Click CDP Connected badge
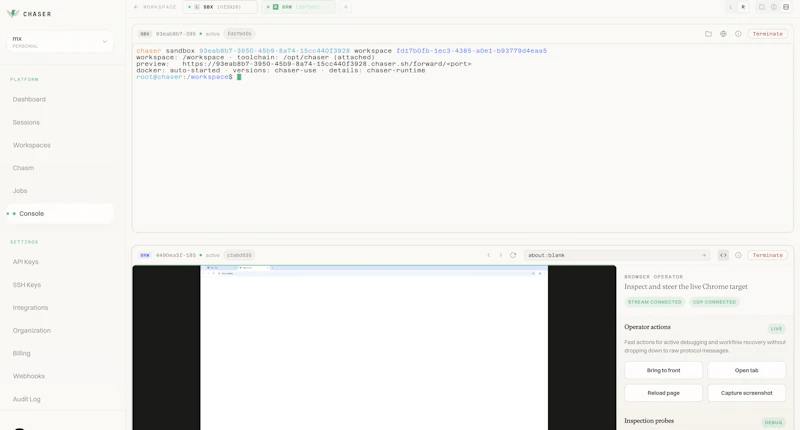 pyautogui.click(x=714, y=302)
